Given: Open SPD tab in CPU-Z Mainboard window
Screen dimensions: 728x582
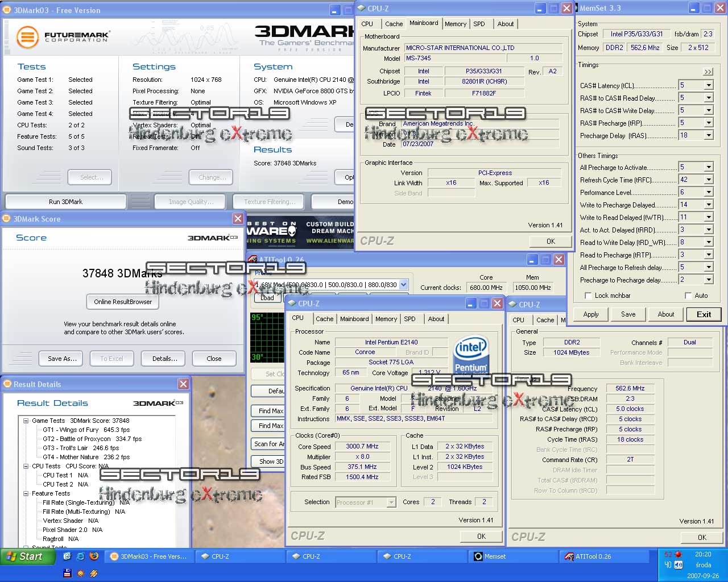Looking at the screenshot, I should coord(479,24).
